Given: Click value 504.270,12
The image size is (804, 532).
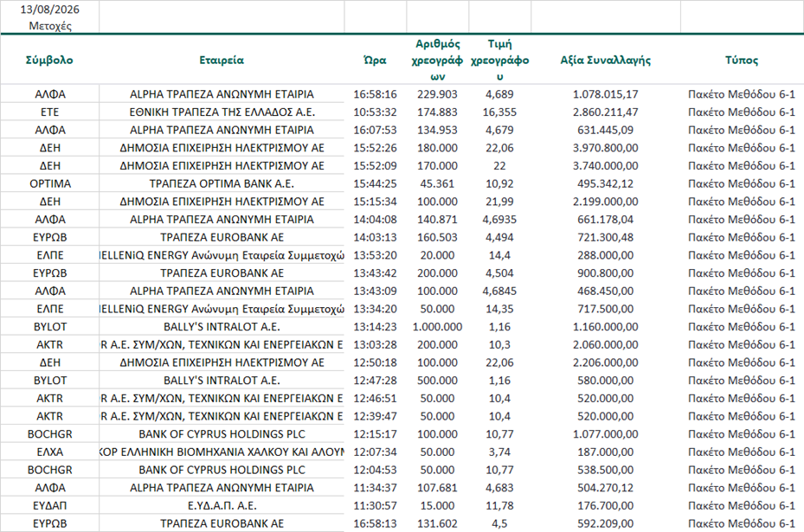Looking at the screenshot, I should click(606, 488).
